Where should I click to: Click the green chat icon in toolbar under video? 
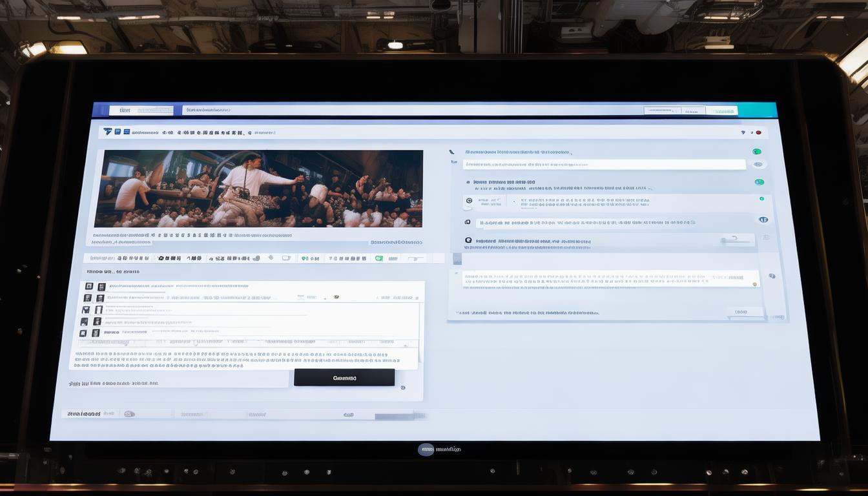(378, 258)
